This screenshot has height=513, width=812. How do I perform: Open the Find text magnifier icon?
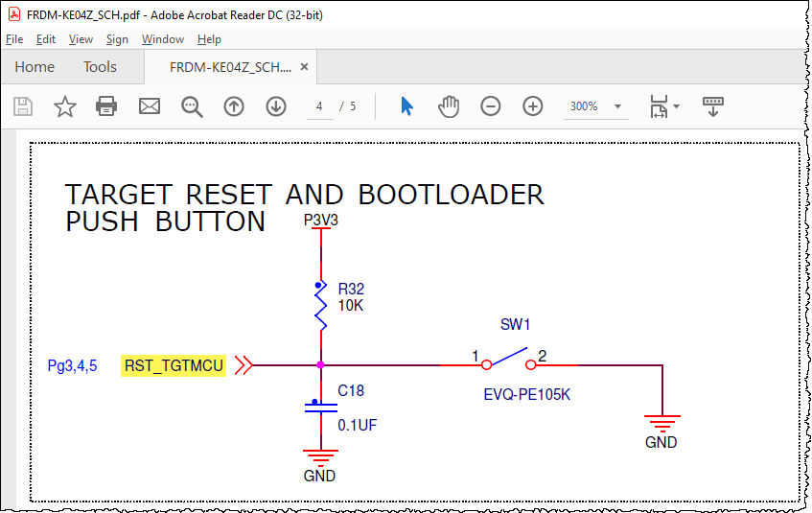192,106
